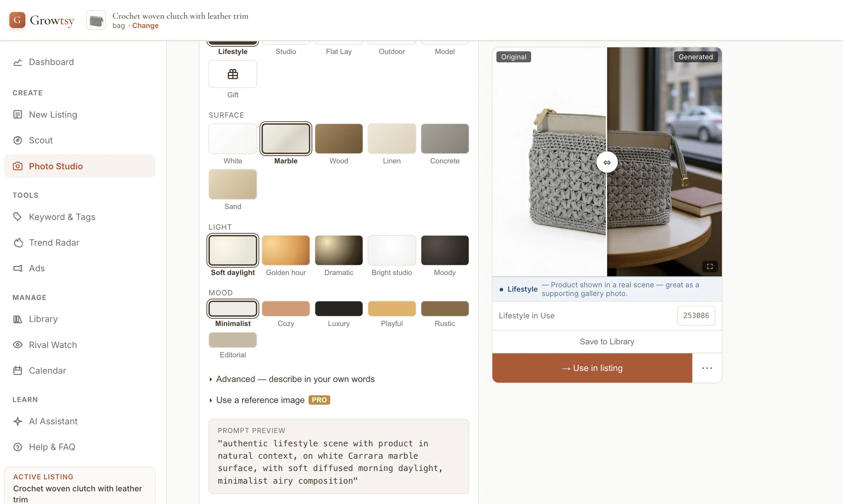Click Change link next to bag
The image size is (843, 504).
(145, 26)
